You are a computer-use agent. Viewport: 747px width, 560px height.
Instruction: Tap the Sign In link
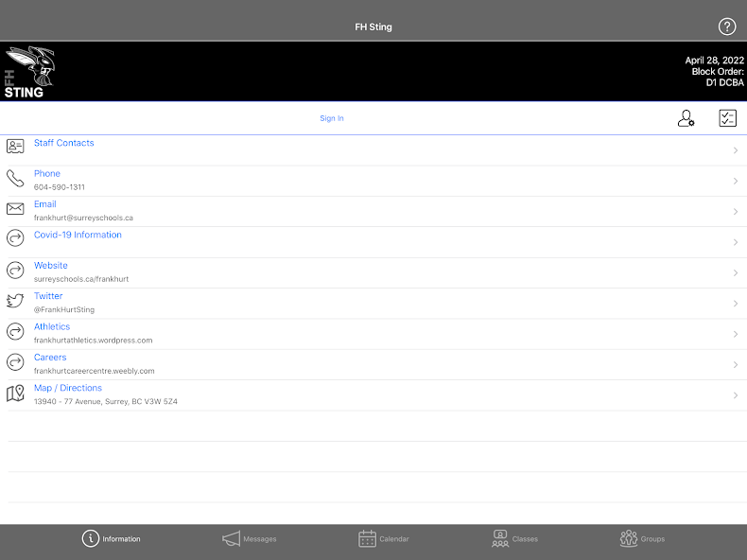pyautogui.click(x=332, y=118)
